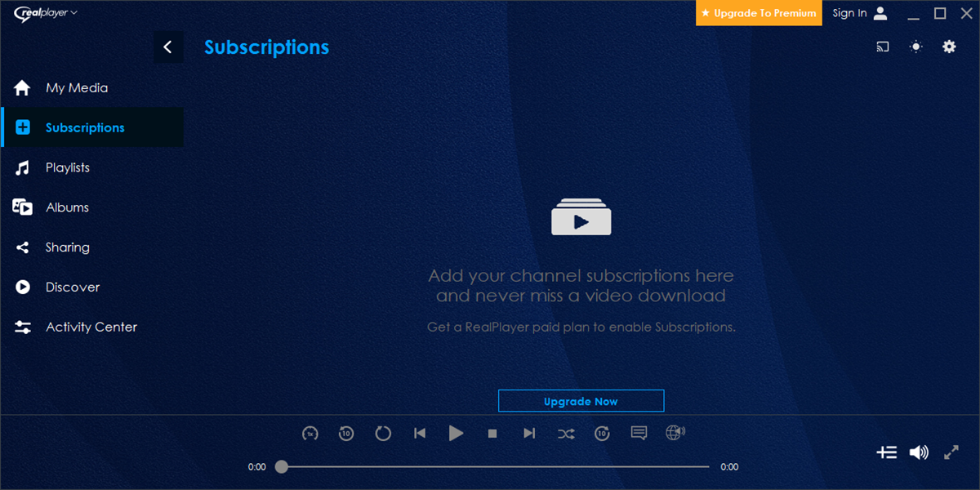Click the Upgrade To Premium button
Image resolution: width=980 pixels, height=490 pixels.
[x=758, y=13]
